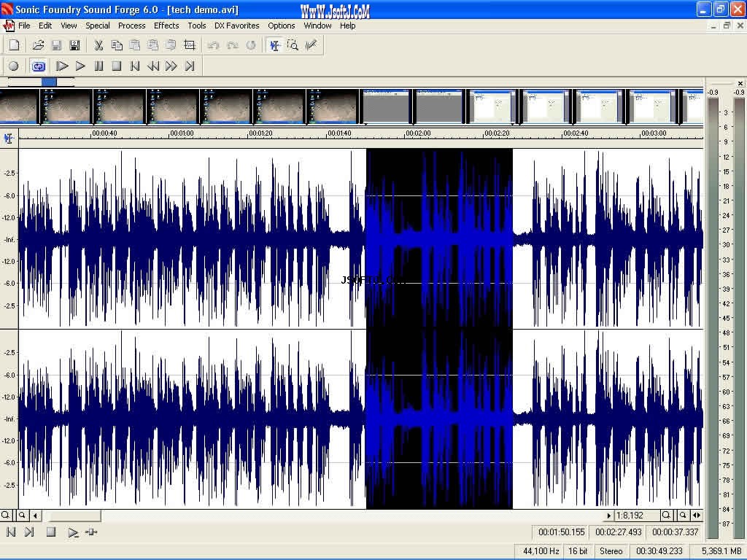747x560 pixels.
Task: Click the time zoom out magnifier beside 1:8,192
Action: [667, 516]
